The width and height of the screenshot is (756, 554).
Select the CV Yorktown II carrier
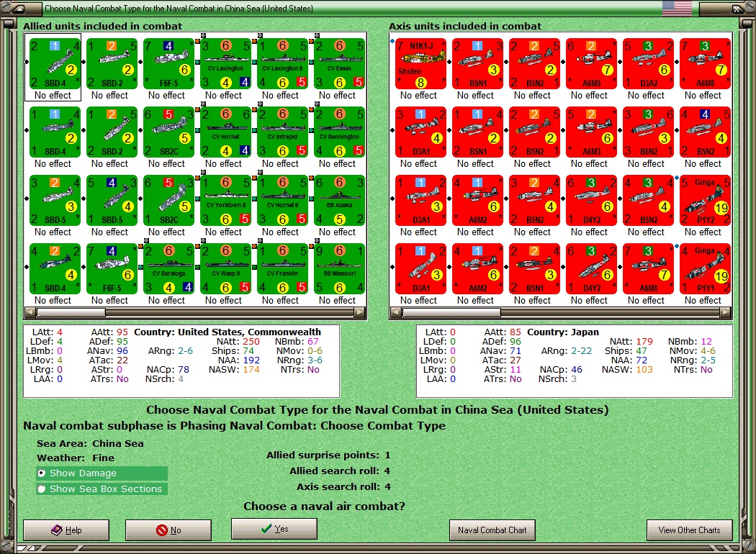pyautogui.click(x=225, y=201)
